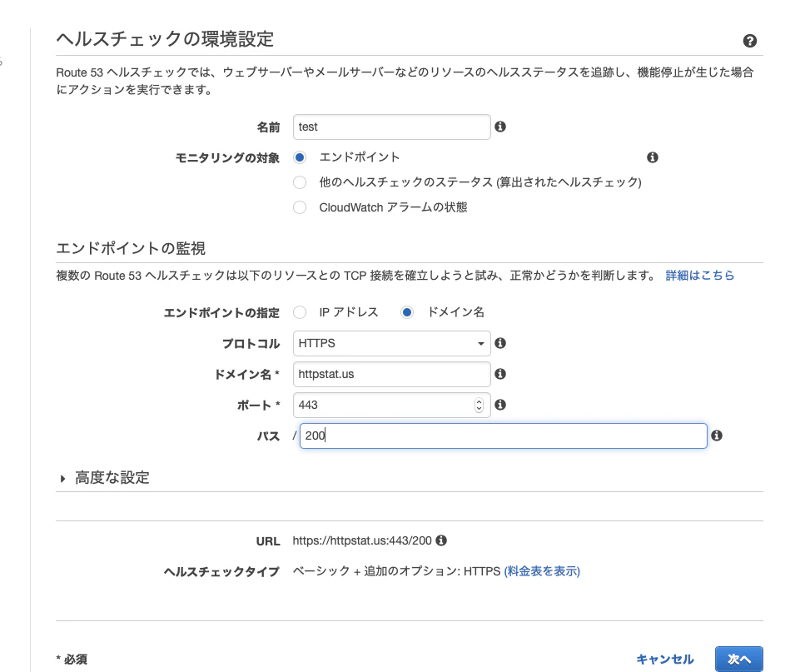Show info icon beside パス field
Image resolution: width=795 pixels, height=672 pixels.
point(717,436)
